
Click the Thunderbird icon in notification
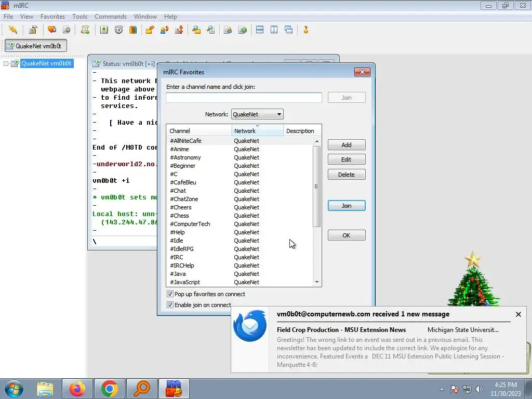point(250,326)
